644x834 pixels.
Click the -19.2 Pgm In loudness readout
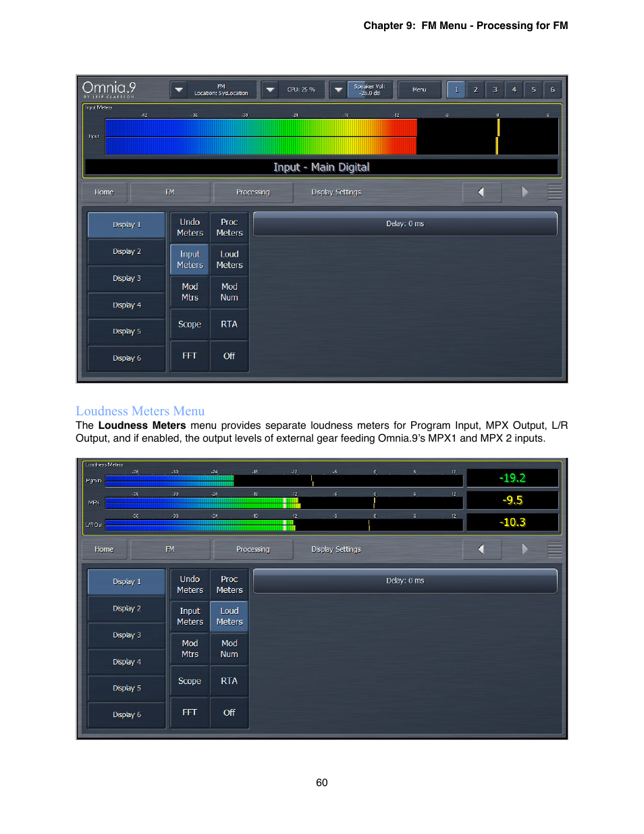(x=512, y=478)
